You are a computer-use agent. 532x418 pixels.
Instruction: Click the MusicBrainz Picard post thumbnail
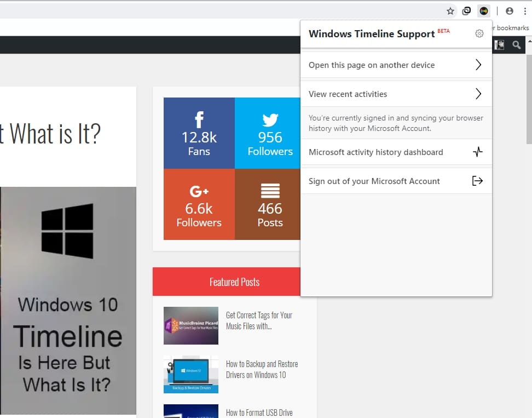191,325
